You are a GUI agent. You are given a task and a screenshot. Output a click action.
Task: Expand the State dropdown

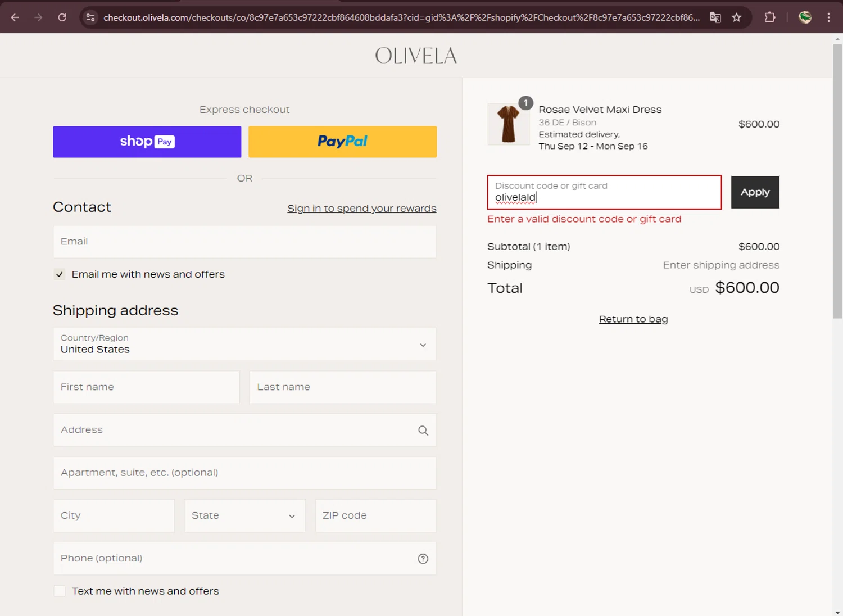pyautogui.click(x=244, y=516)
